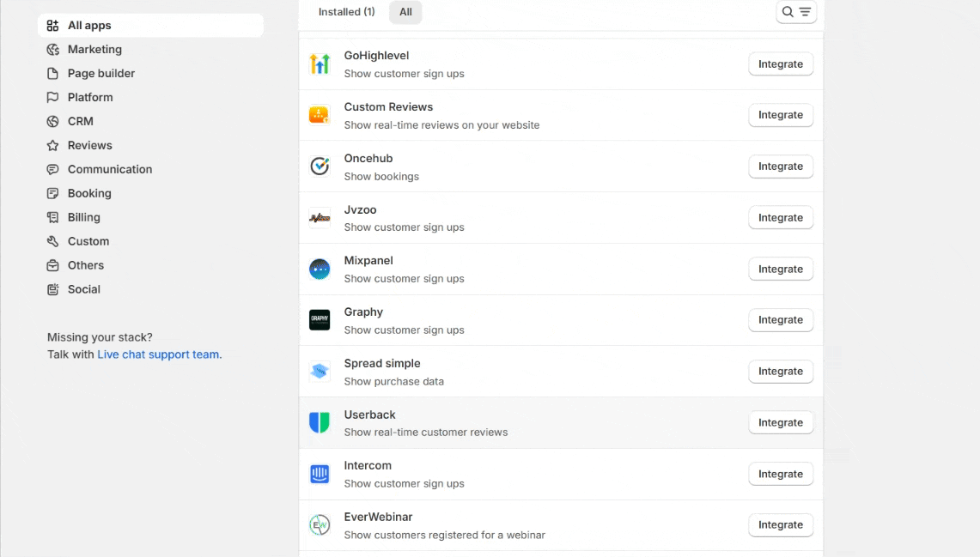This screenshot has height=557, width=980.
Task: Open the Live chat support team link
Action: pos(158,354)
